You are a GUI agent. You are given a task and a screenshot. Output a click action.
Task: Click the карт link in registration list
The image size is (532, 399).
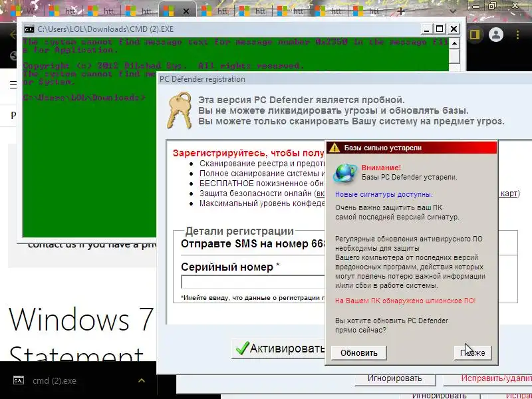click(x=509, y=194)
